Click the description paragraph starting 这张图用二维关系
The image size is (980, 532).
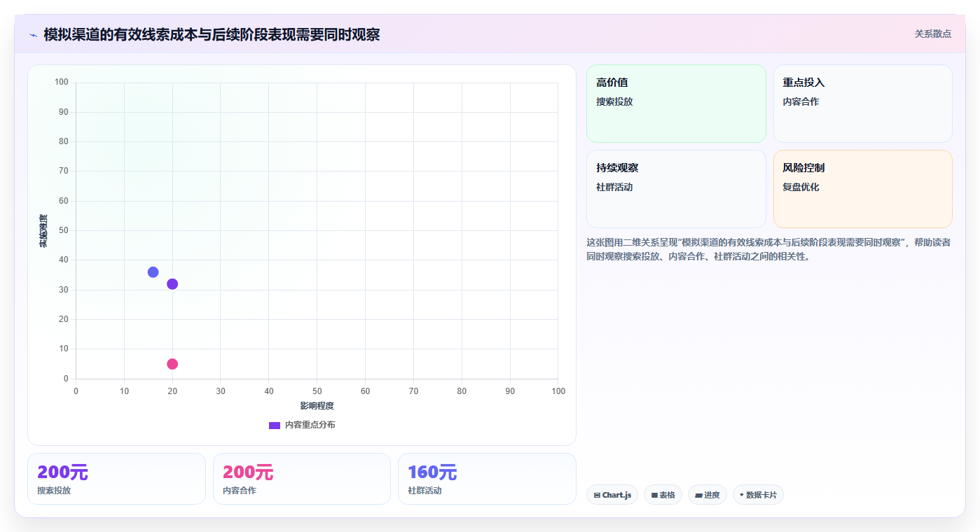[768, 249]
